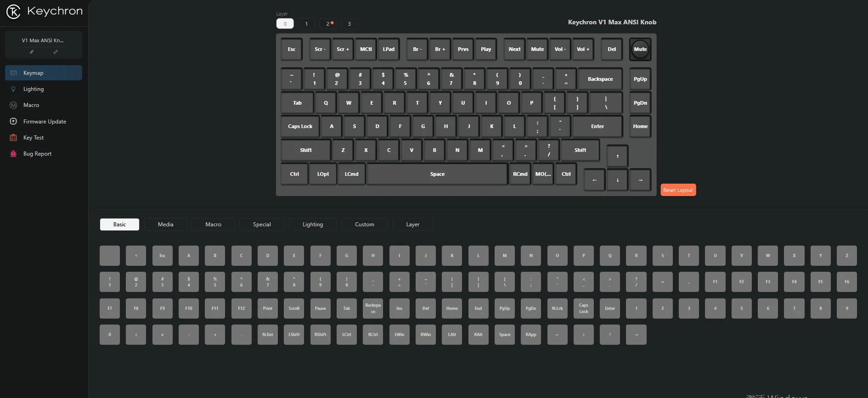The image size is (868, 398).
Task: Open the Key Test page
Action: [34, 138]
